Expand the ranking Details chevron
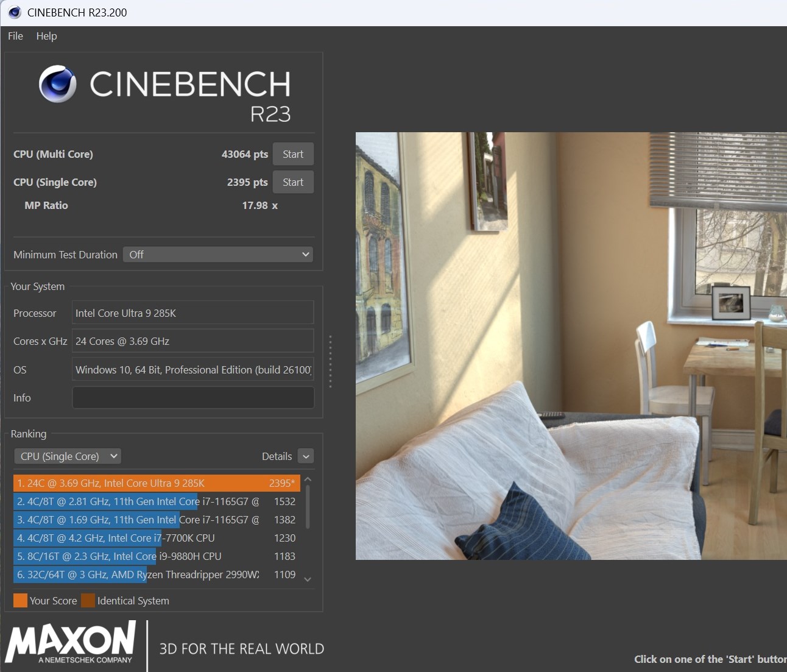This screenshot has height=672, width=787. coord(306,456)
